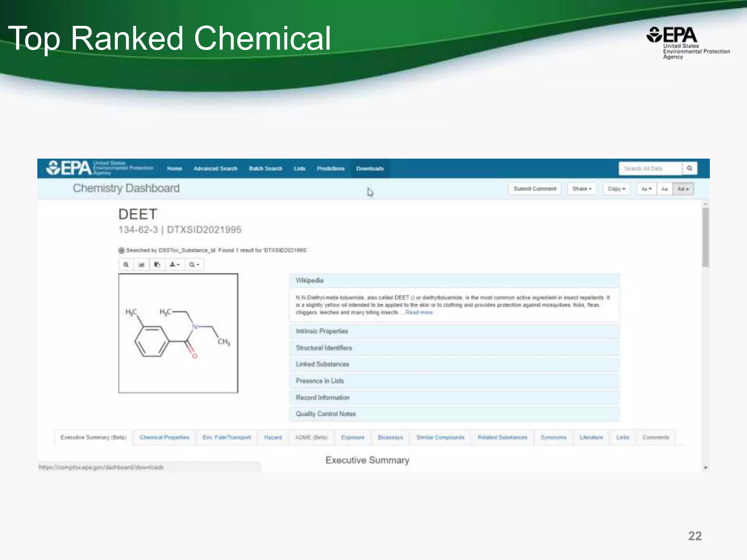The image size is (747, 560).
Task: Open the Share dropdown
Action: point(582,189)
